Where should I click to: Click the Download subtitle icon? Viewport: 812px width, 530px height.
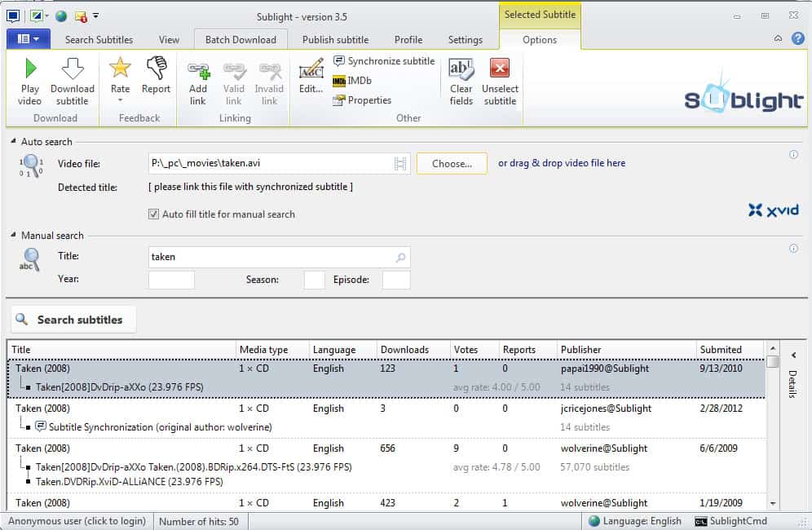point(72,80)
